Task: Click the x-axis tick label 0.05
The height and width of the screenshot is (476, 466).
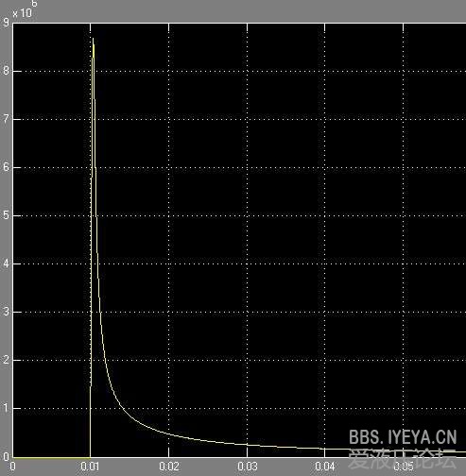Action: [x=404, y=467]
